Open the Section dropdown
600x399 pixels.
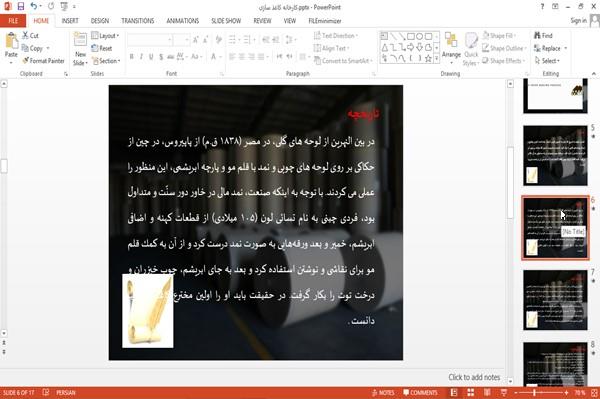(x=106, y=61)
